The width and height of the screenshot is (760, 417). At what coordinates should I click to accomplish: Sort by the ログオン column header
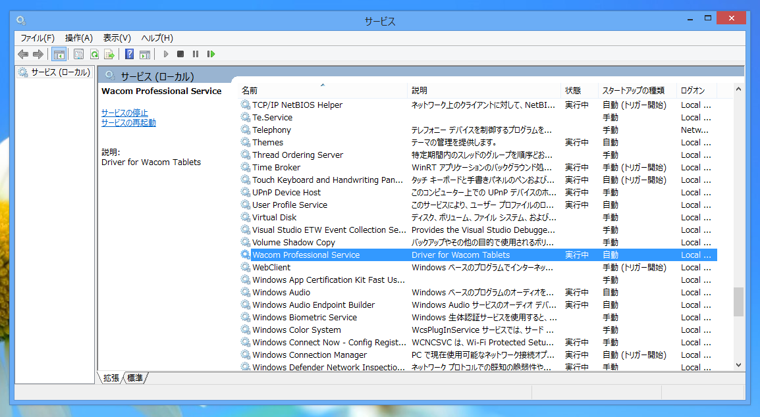pos(697,91)
